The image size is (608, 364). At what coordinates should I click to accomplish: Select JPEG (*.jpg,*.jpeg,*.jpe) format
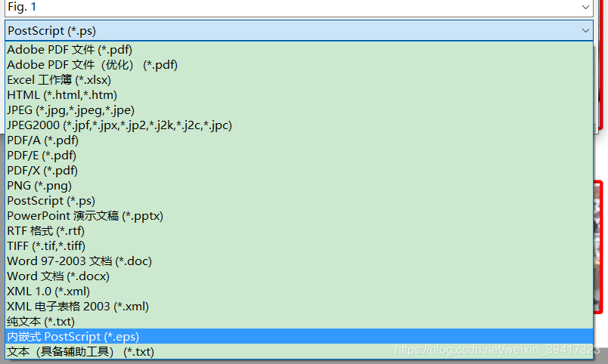299,110
